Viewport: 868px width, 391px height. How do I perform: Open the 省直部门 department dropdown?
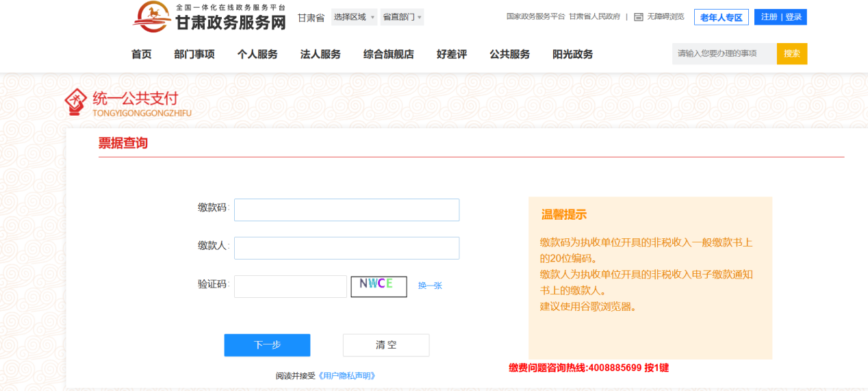click(x=402, y=17)
